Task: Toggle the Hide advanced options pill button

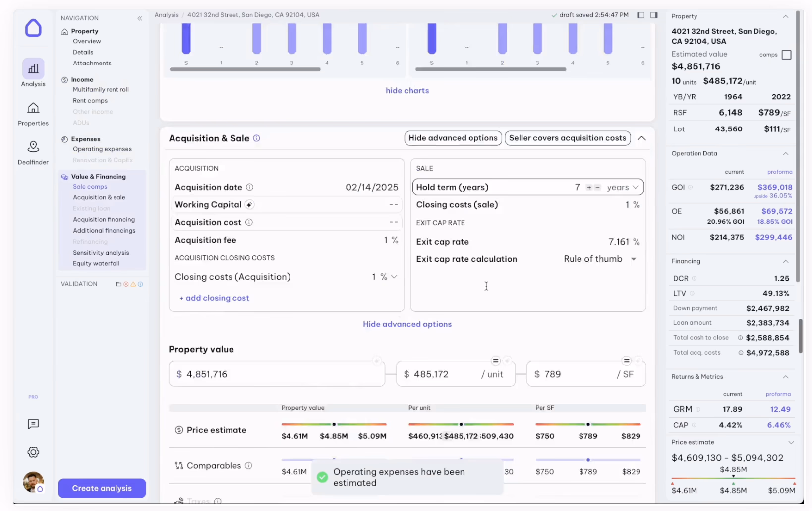Action: [453, 138]
